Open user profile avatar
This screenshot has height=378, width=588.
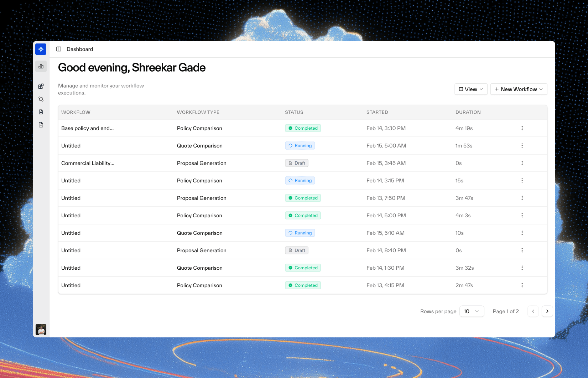coord(41,330)
